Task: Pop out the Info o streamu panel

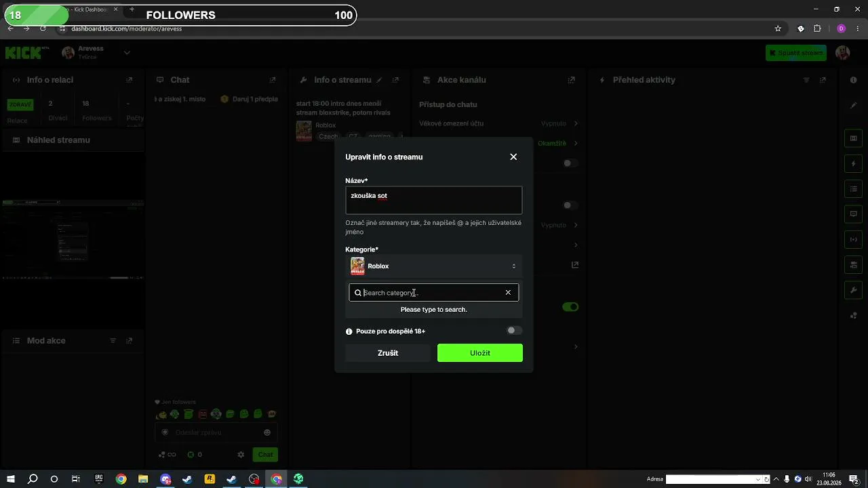Action: (x=395, y=80)
